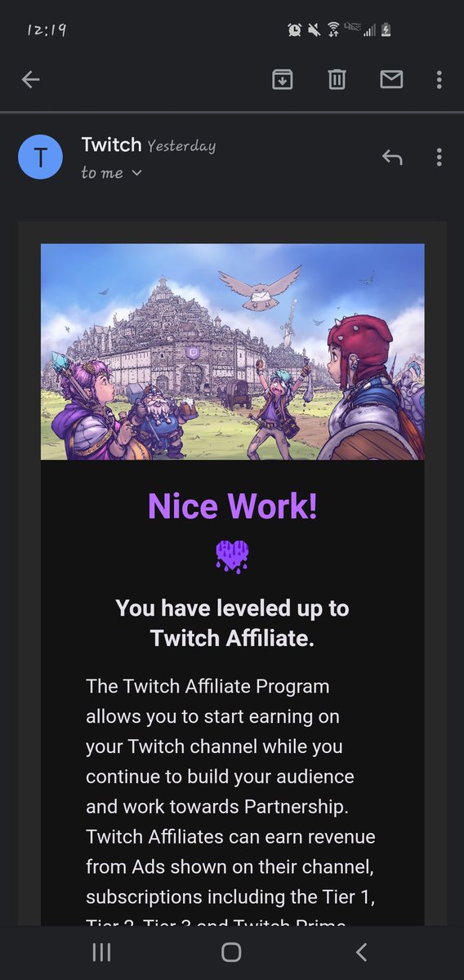
Task: Tap the blue T sender avatar
Action: (x=40, y=158)
